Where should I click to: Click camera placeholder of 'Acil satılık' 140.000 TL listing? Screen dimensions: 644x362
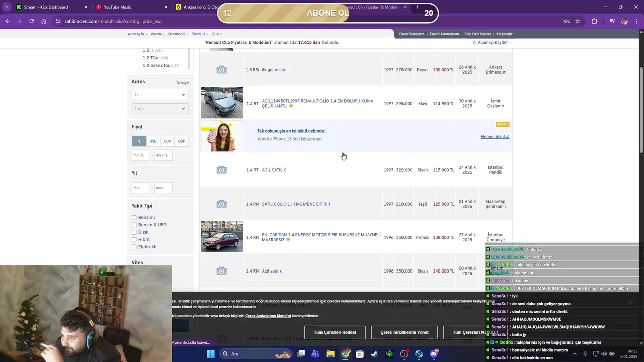click(221, 271)
